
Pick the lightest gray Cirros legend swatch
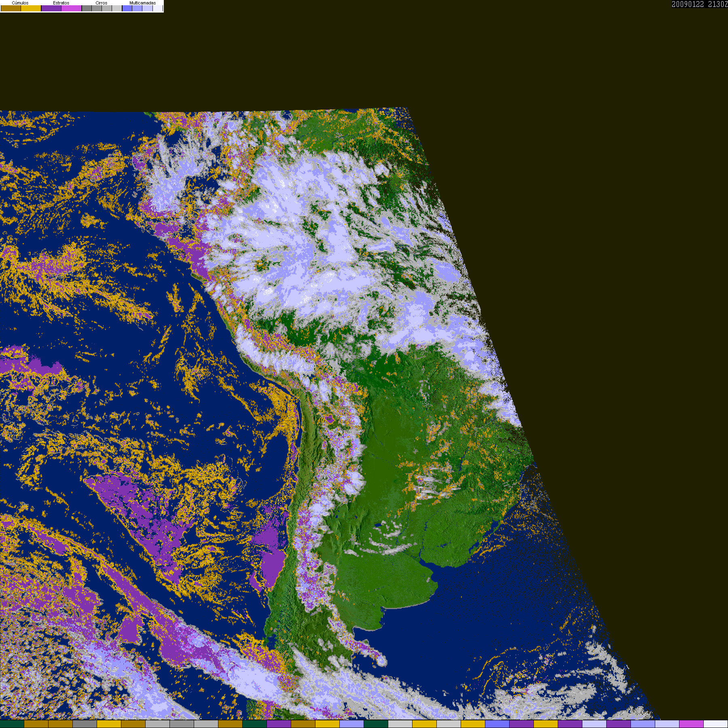(117, 8)
